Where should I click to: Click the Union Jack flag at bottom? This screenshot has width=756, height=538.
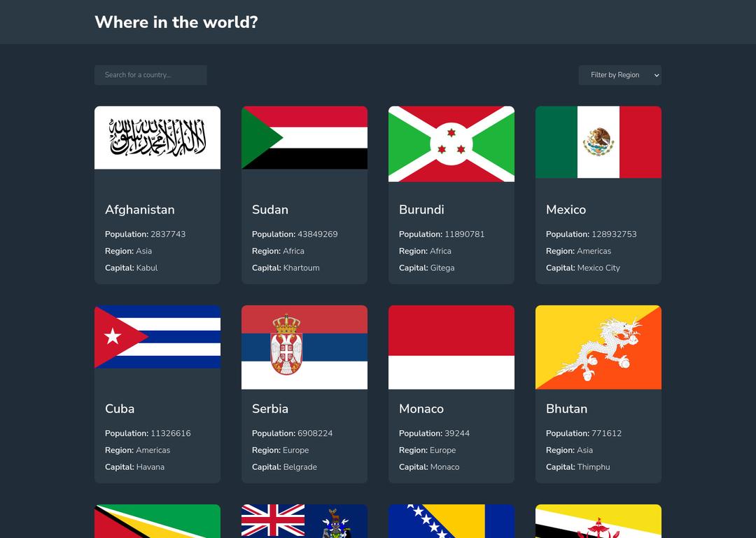(304, 521)
